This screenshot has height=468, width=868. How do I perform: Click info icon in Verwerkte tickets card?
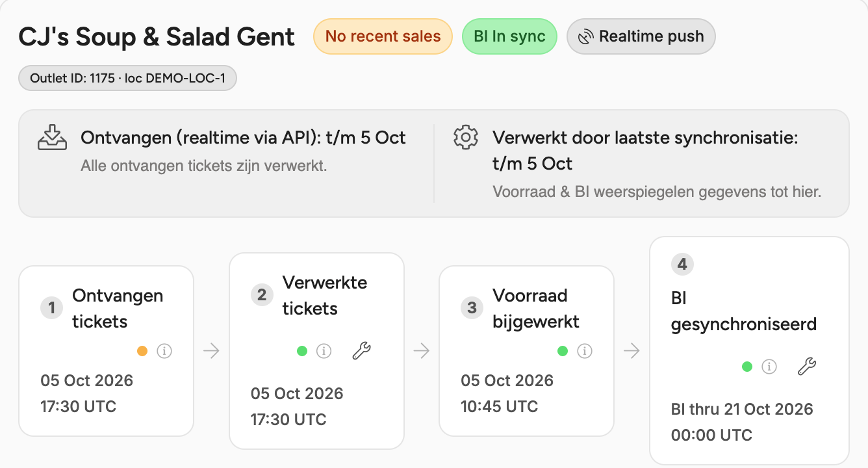click(324, 351)
